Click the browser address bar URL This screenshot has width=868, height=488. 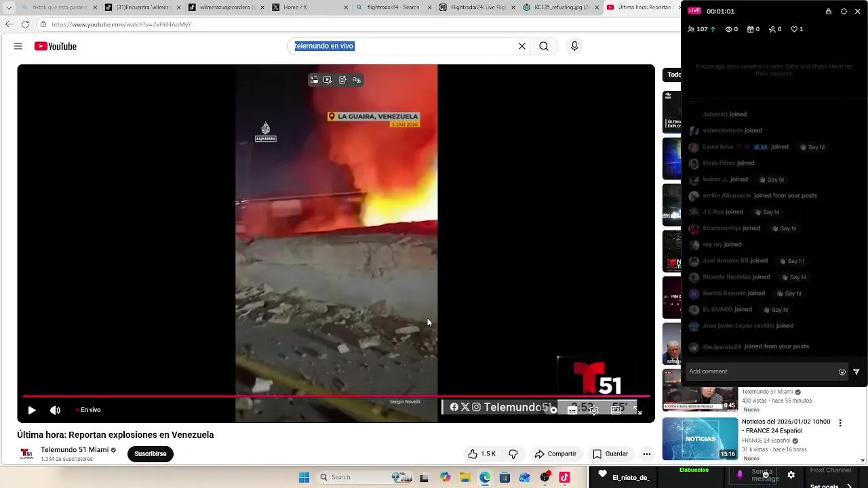pyautogui.click(x=121, y=24)
